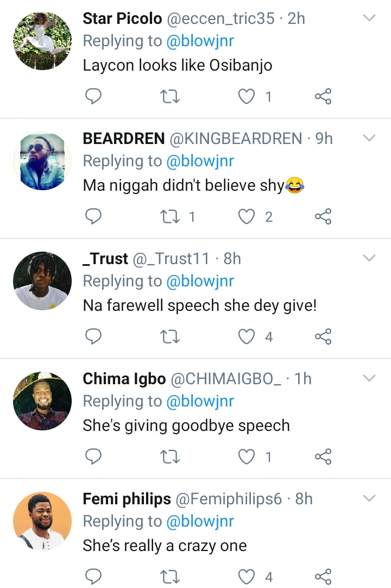Open dropdown chevron on Femi philips' tweet
The image size is (391, 588).
pos(369,498)
